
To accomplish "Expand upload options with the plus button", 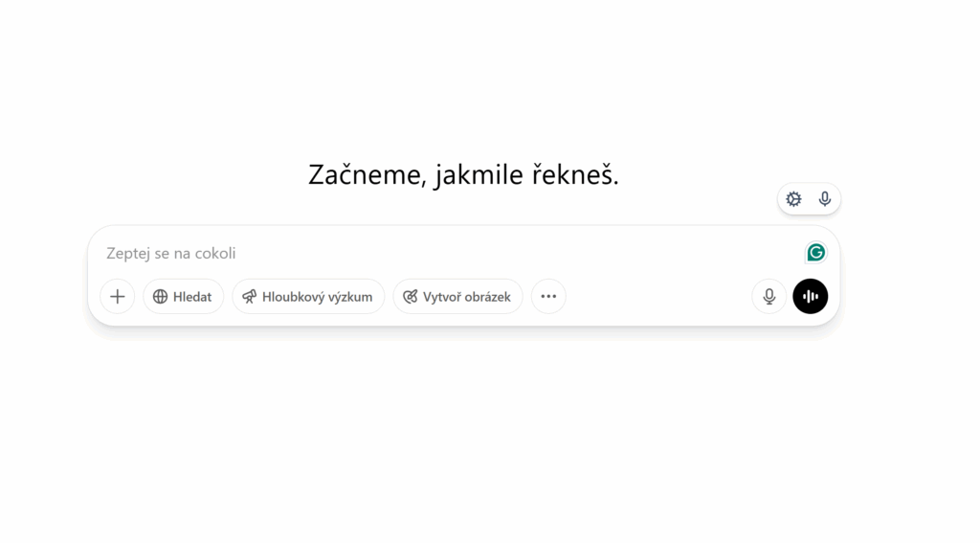I will tap(118, 297).
